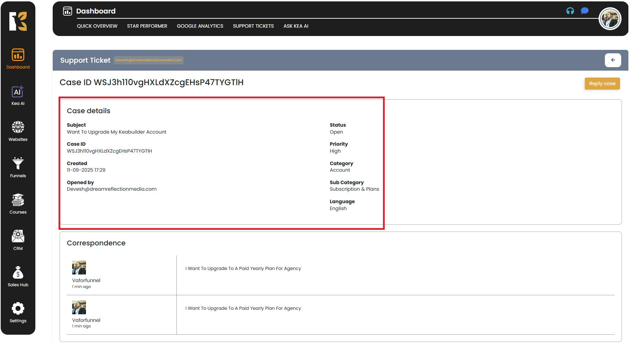Screen dimensions: 644x343
Task: Click the Reply case button
Action: pyautogui.click(x=602, y=83)
